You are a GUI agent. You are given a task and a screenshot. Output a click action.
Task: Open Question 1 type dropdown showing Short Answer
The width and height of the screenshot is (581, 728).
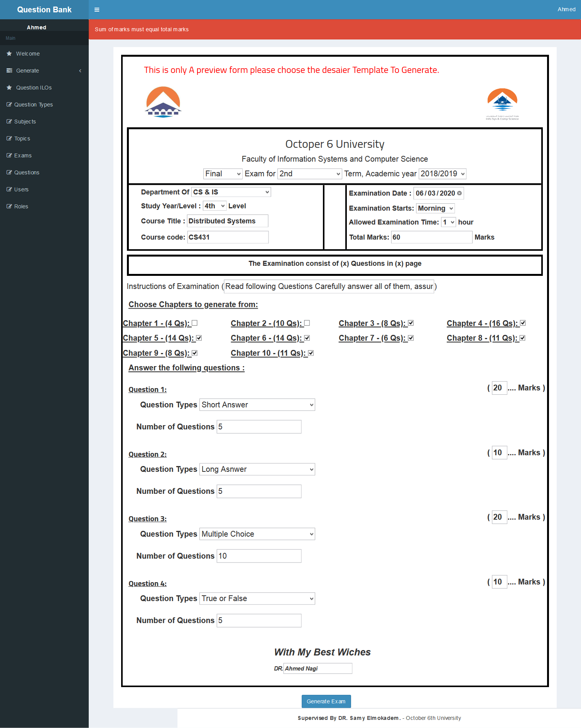(x=257, y=405)
